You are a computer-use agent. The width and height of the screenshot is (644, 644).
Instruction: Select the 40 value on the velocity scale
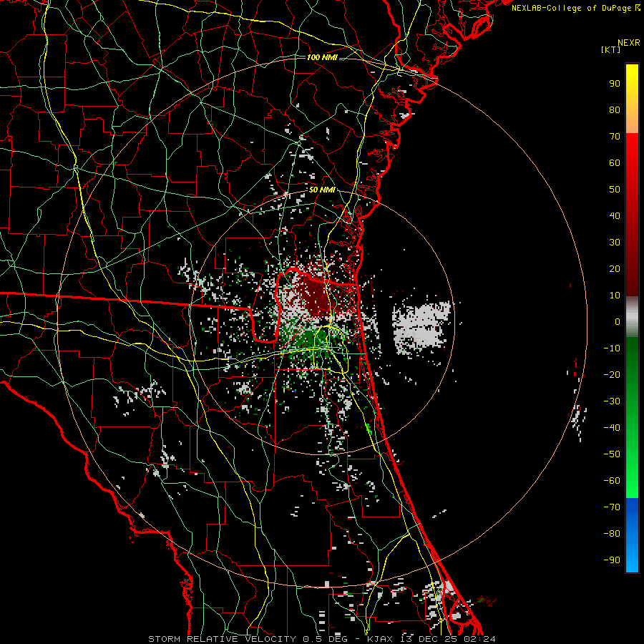point(615,216)
